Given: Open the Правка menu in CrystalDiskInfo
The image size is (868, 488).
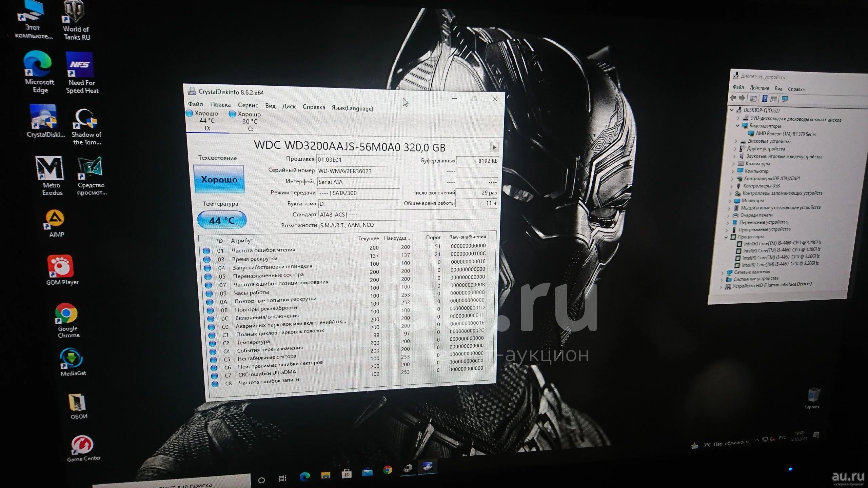Looking at the screenshot, I should point(220,104).
